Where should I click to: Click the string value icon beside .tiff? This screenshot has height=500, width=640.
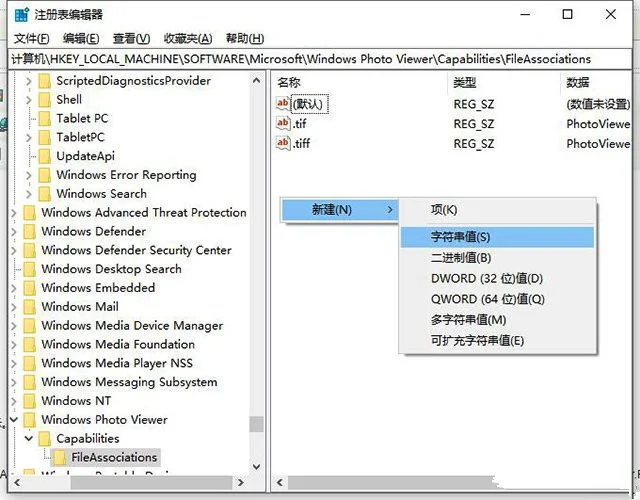[283, 144]
